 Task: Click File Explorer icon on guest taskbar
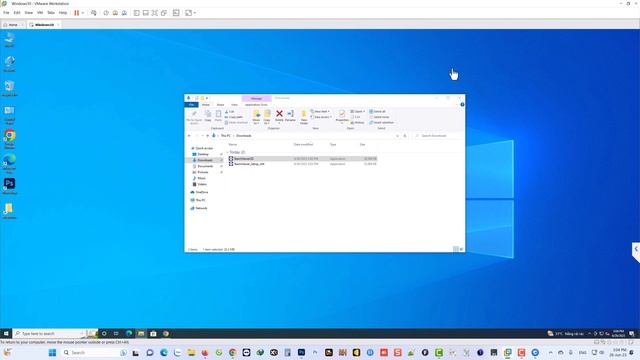click(x=141, y=333)
